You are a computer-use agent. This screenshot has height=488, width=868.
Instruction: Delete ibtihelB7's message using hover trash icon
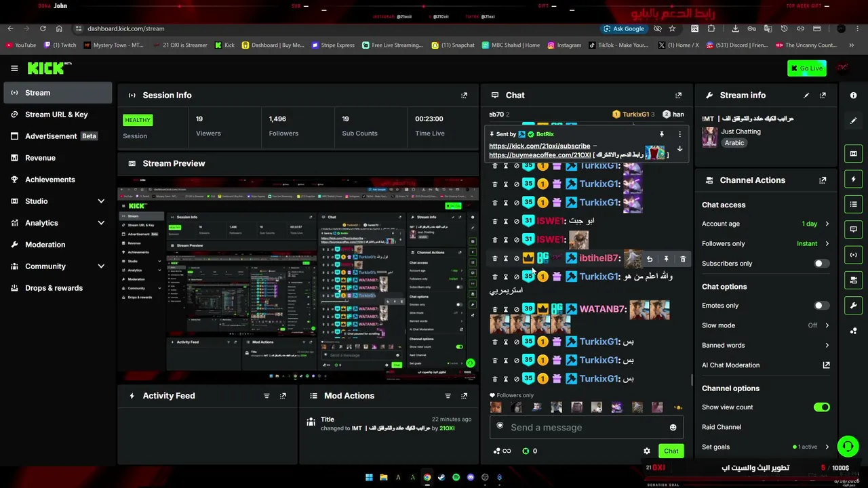coord(683,259)
